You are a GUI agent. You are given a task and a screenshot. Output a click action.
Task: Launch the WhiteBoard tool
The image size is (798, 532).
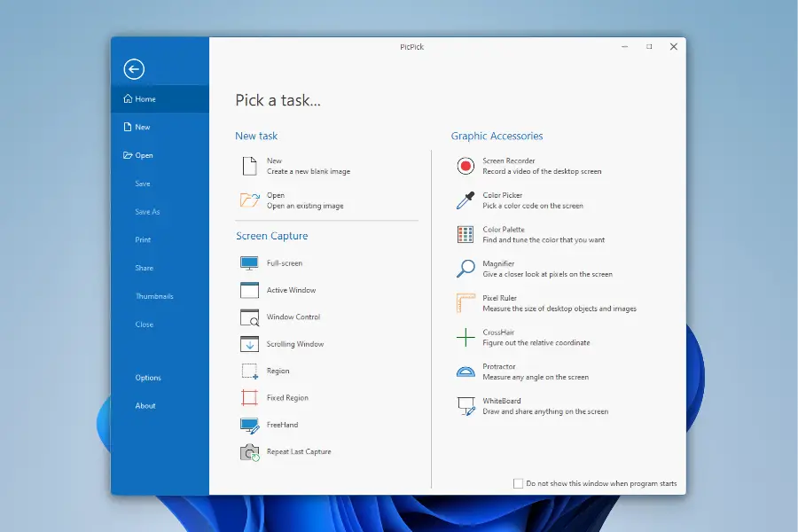[465, 406]
